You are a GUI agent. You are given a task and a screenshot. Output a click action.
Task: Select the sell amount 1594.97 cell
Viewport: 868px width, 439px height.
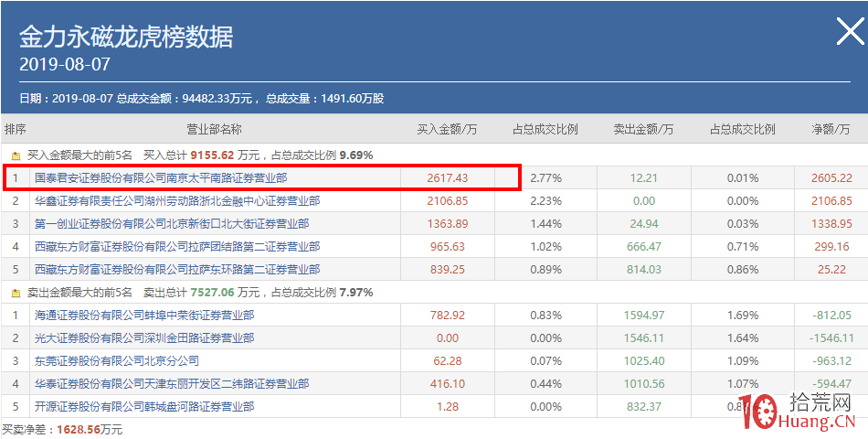pyautogui.click(x=644, y=316)
